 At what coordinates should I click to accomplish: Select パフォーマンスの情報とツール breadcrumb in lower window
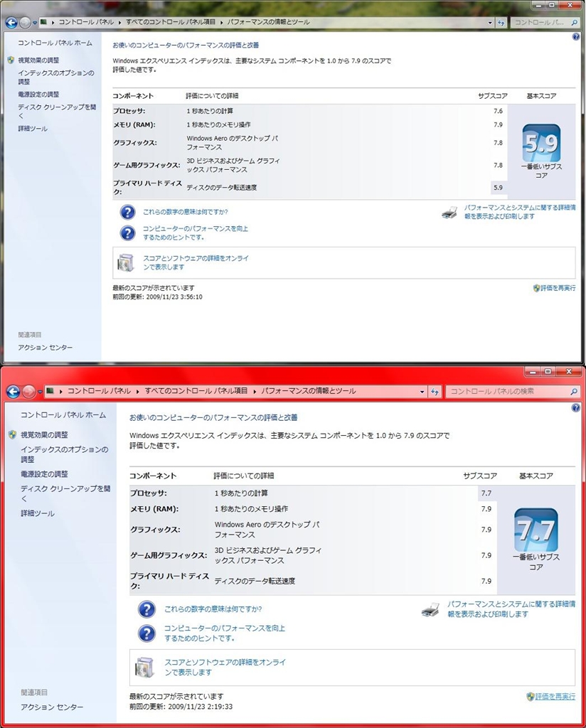tap(309, 391)
